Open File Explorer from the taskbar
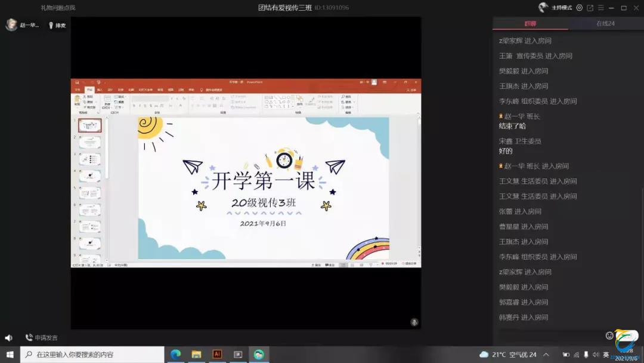Image resolution: width=644 pixels, height=363 pixels. [196, 355]
